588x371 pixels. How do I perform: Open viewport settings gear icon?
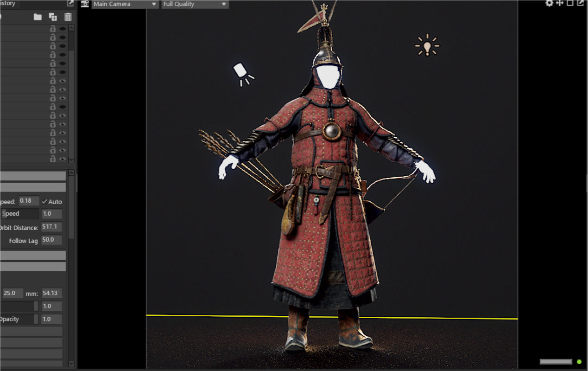pos(549,3)
